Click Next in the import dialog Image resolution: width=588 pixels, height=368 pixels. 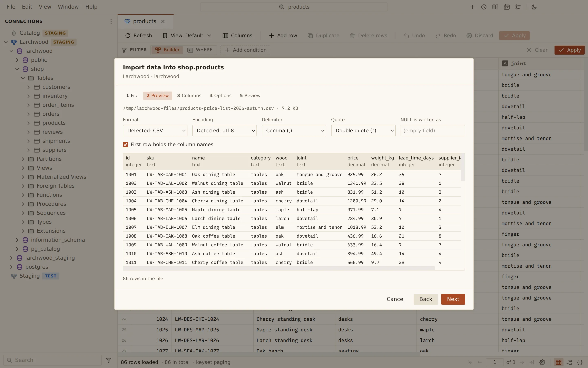(x=453, y=299)
